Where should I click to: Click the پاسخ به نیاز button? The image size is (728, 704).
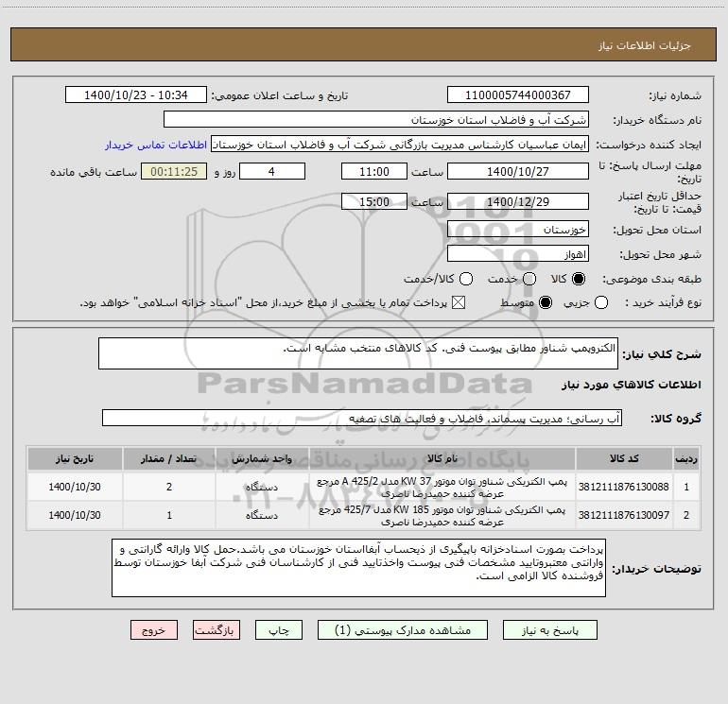coord(549,629)
